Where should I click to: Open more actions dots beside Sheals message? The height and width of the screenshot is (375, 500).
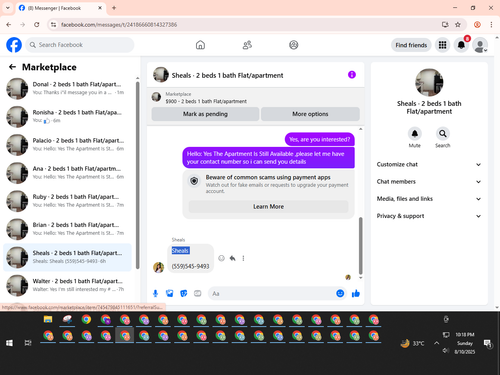[x=243, y=258]
